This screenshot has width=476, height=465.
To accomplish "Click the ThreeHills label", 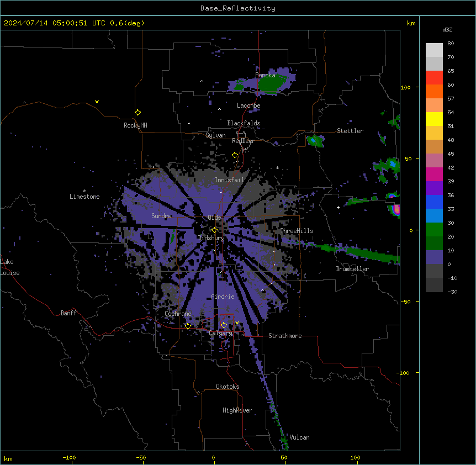I will 297,231.
